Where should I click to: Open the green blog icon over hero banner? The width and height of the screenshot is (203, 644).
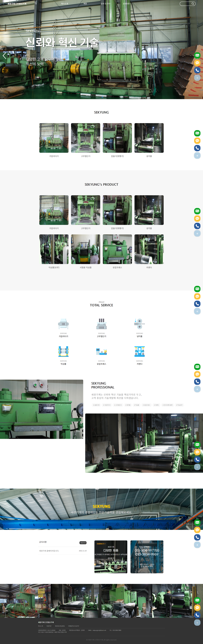tap(197, 55)
